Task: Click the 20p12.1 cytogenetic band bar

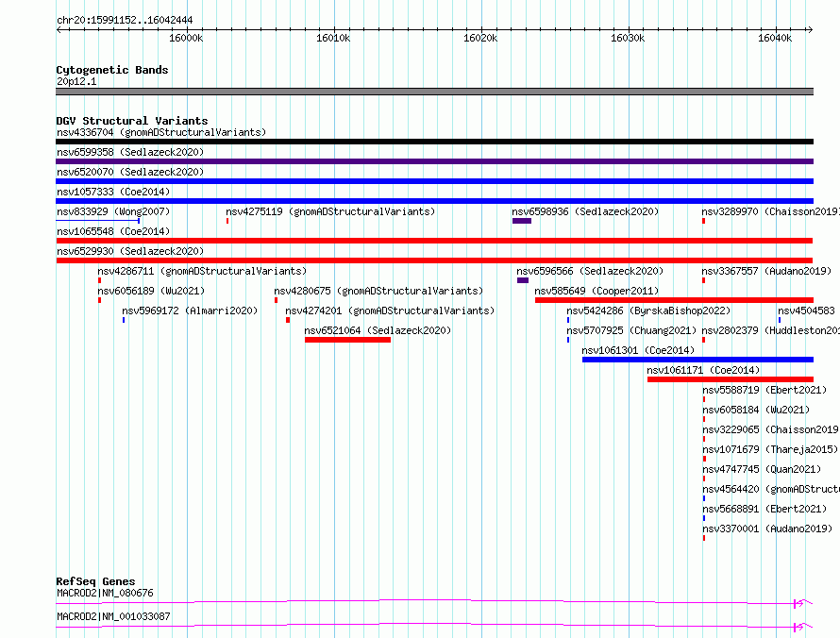Action: click(x=434, y=92)
